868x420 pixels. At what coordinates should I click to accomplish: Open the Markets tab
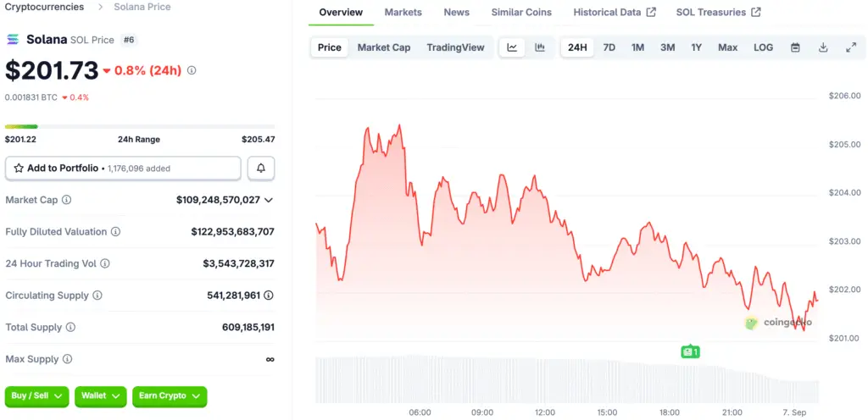(403, 12)
